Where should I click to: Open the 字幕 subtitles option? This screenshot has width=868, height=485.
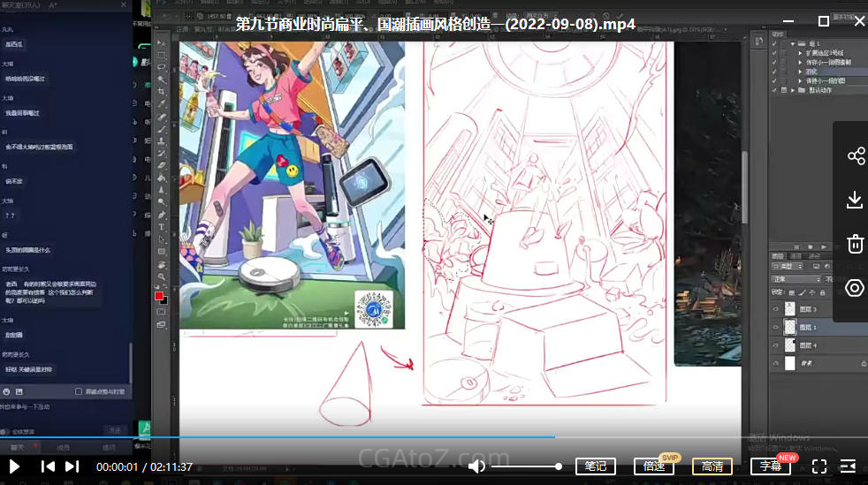click(770, 466)
